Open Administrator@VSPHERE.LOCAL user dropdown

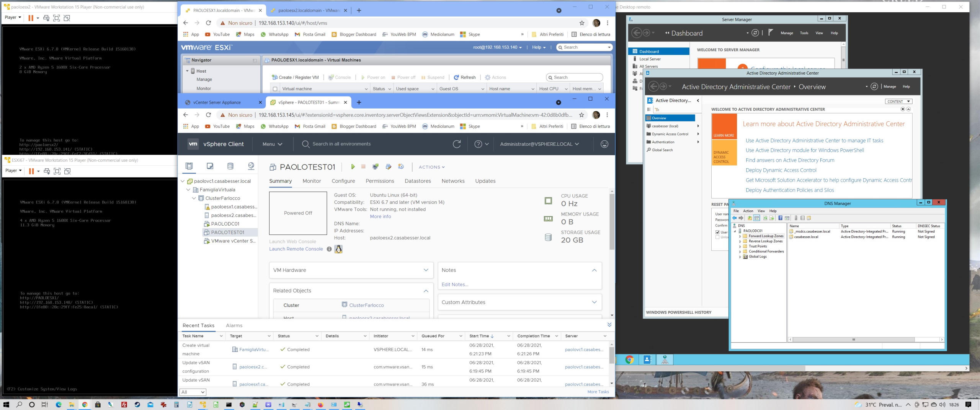coord(539,144)
